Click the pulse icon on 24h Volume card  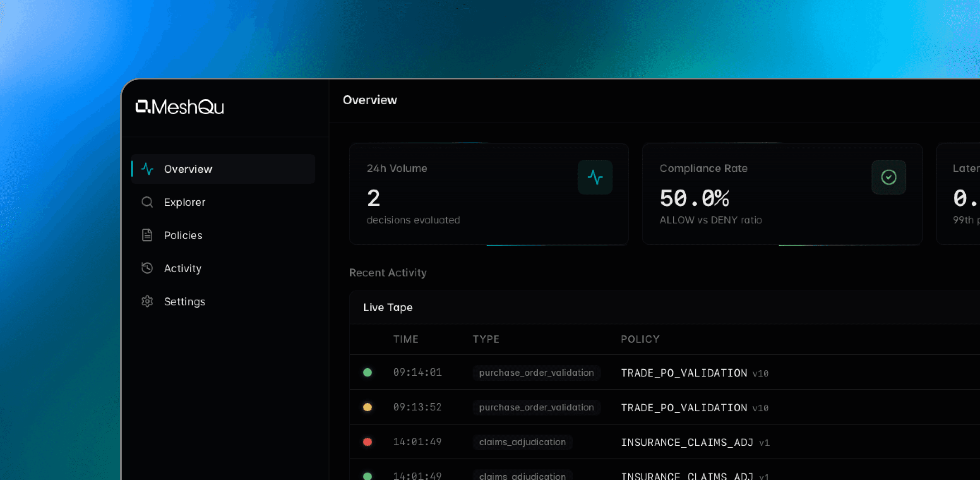595,177
